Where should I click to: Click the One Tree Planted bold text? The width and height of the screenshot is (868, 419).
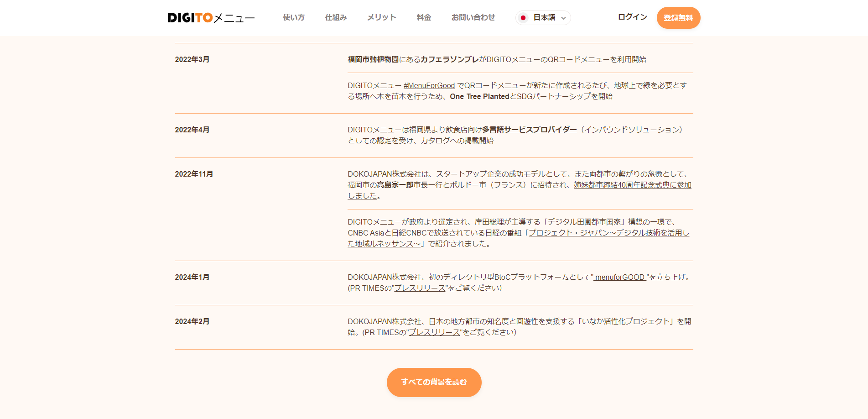pyautogui.click(x=479, y=96)
